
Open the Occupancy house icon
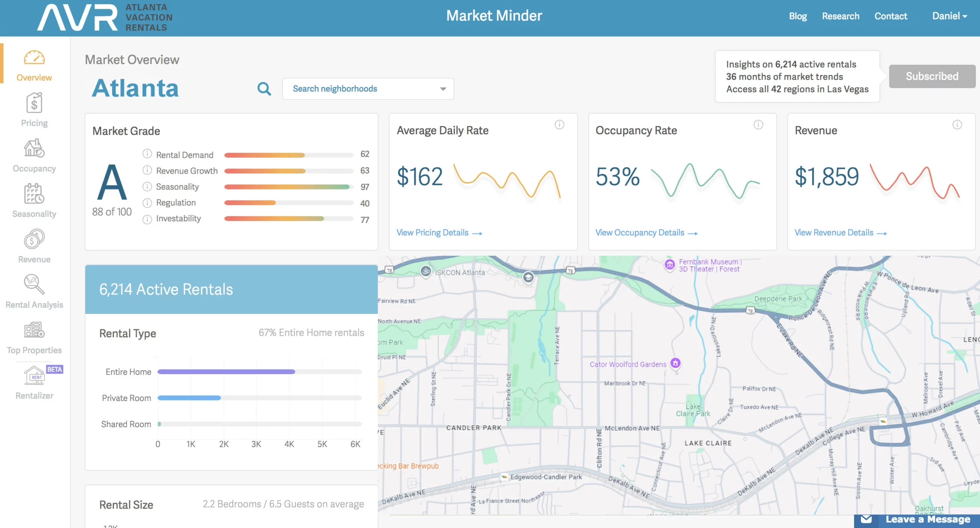pos(34,148)
